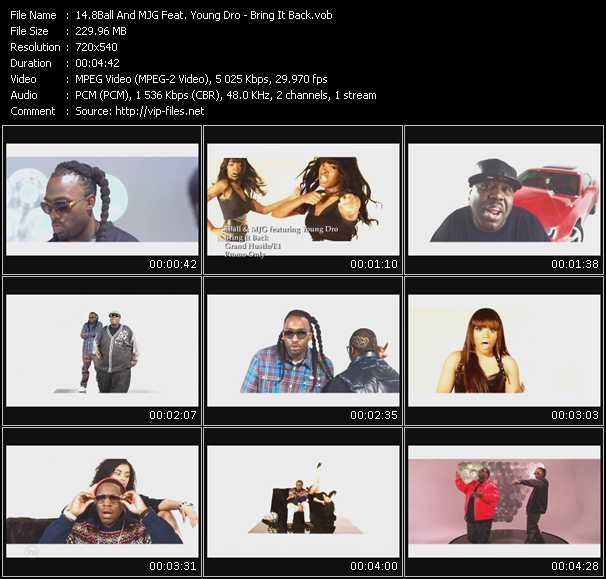
Task: Select the 00:01:38 timestamp text
Action: pyautogui.click(x=575, y=264)
